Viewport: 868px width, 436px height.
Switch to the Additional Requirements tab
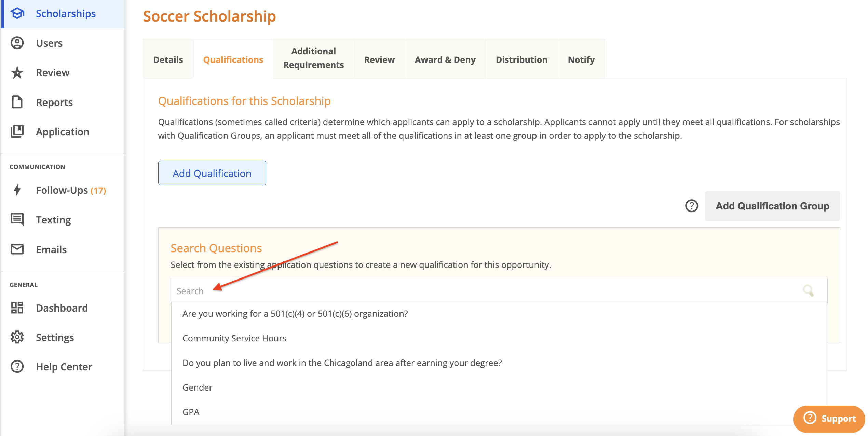coord(313,58)
